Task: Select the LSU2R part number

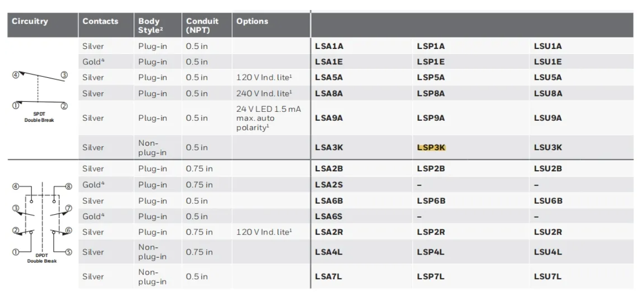Action: (548, 232)
